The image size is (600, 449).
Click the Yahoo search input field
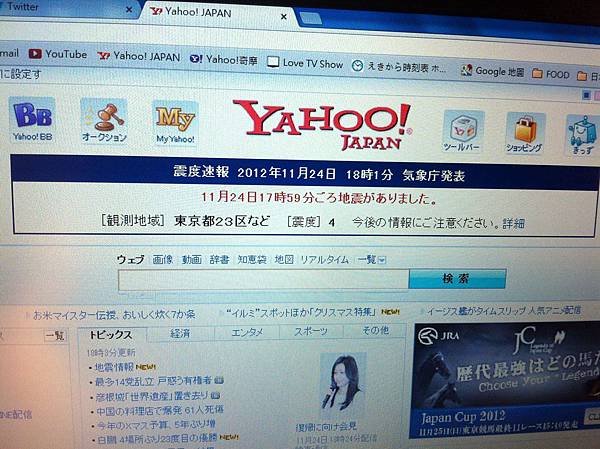[264, 279]
